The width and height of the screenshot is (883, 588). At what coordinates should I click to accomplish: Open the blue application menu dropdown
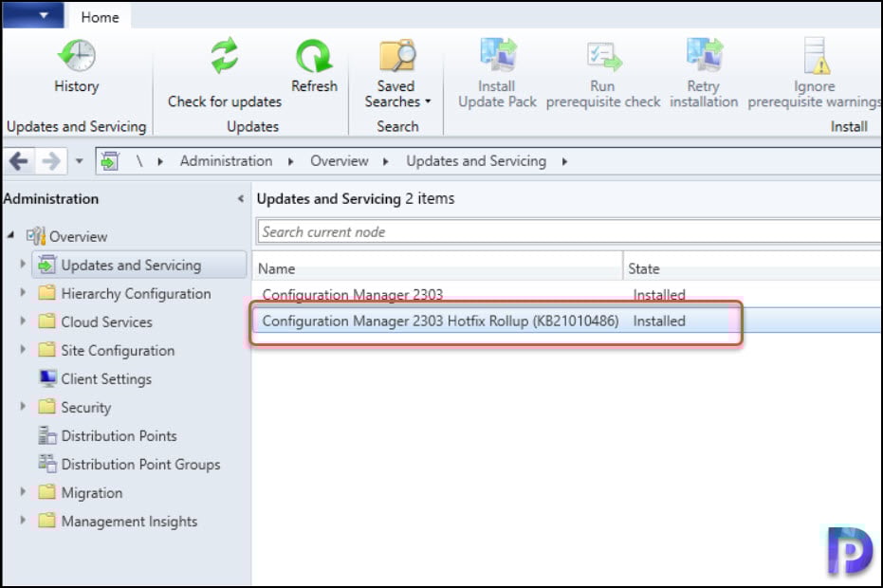pos(34,15)
